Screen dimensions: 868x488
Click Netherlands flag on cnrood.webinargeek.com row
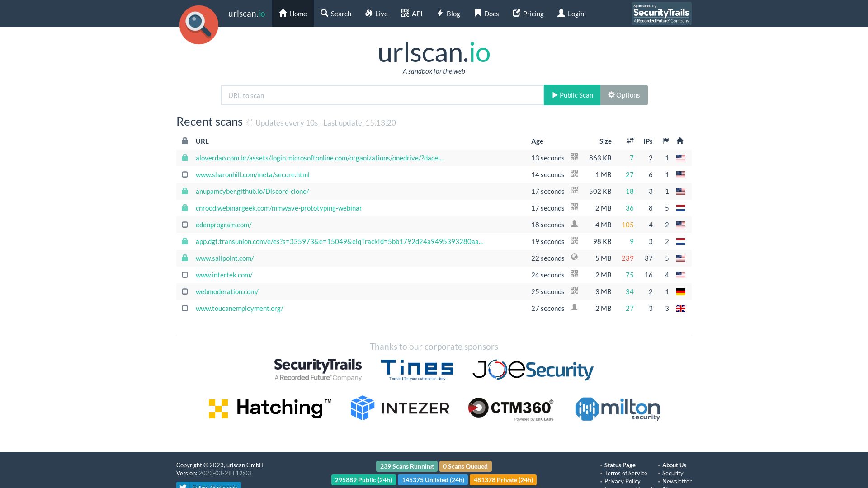click(x=681, y=208)
